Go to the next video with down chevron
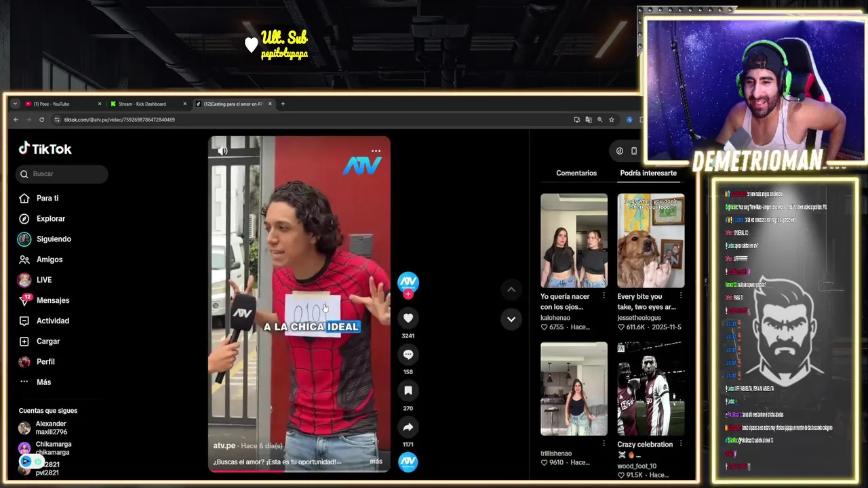 511,319
